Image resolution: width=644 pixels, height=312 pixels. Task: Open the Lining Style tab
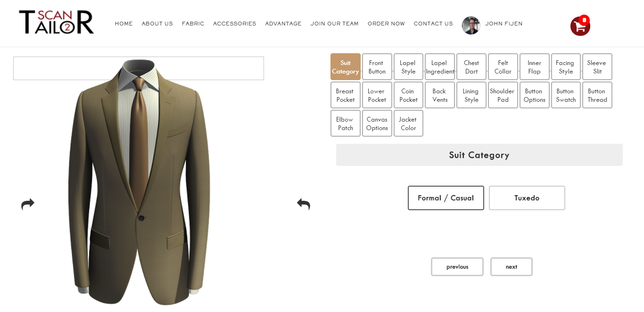pos(471,95)
